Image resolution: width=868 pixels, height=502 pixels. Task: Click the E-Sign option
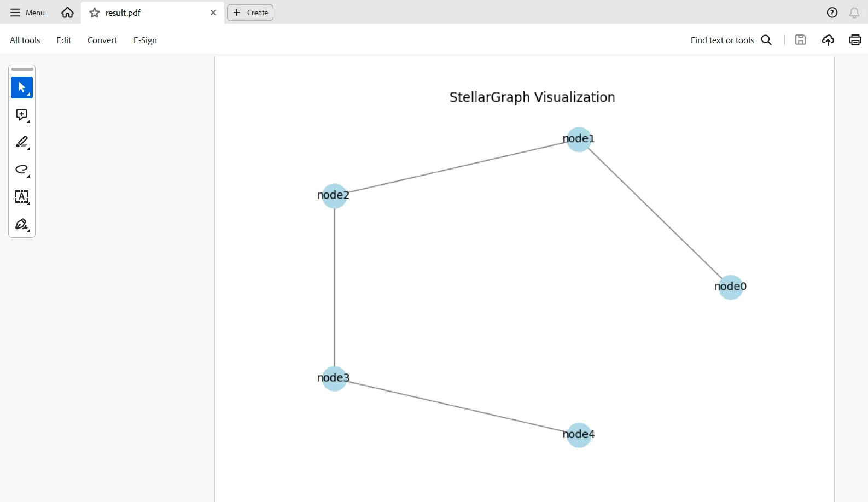coord(145,40)
